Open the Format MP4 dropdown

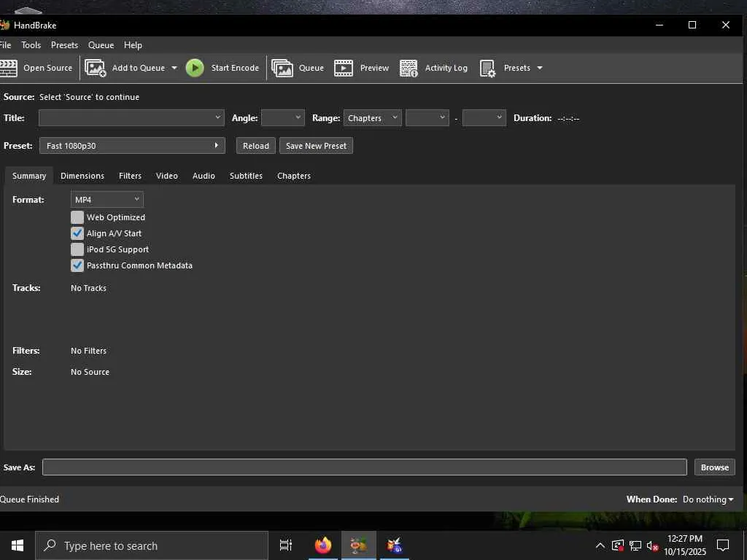coord(107,200)
